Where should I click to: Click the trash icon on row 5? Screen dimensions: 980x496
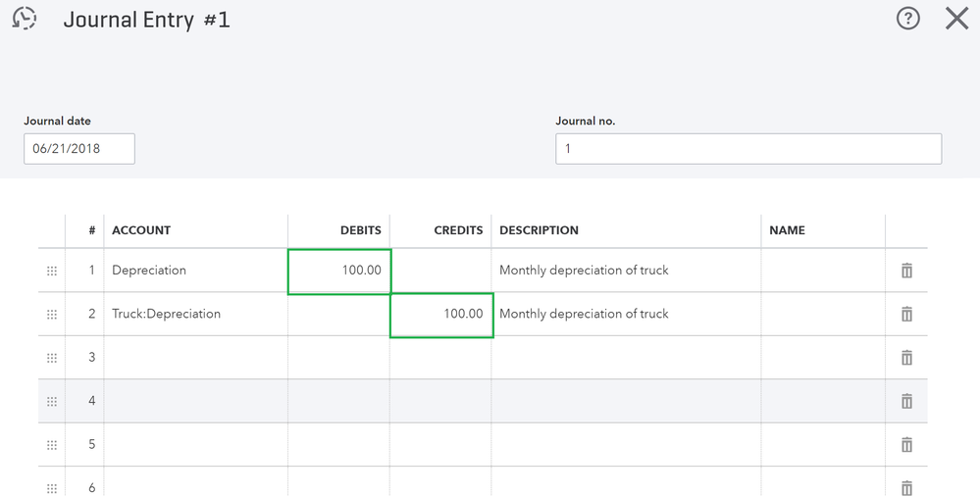[x=906, y=445]
